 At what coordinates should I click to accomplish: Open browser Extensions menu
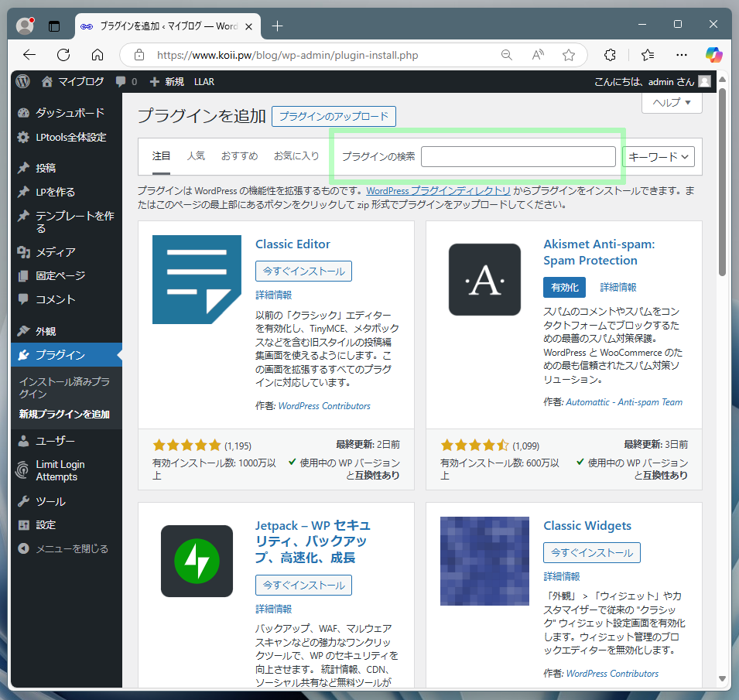610,55
